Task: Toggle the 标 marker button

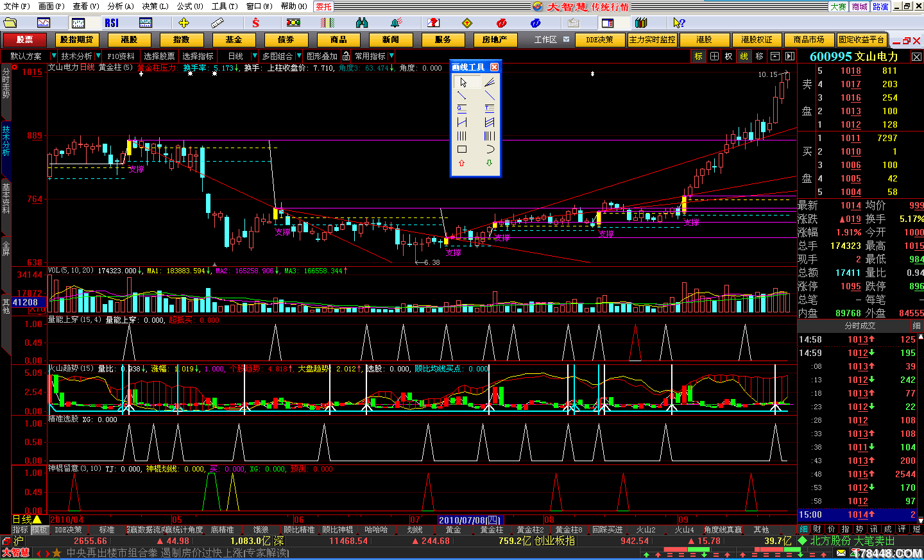Action: point(698,56)
